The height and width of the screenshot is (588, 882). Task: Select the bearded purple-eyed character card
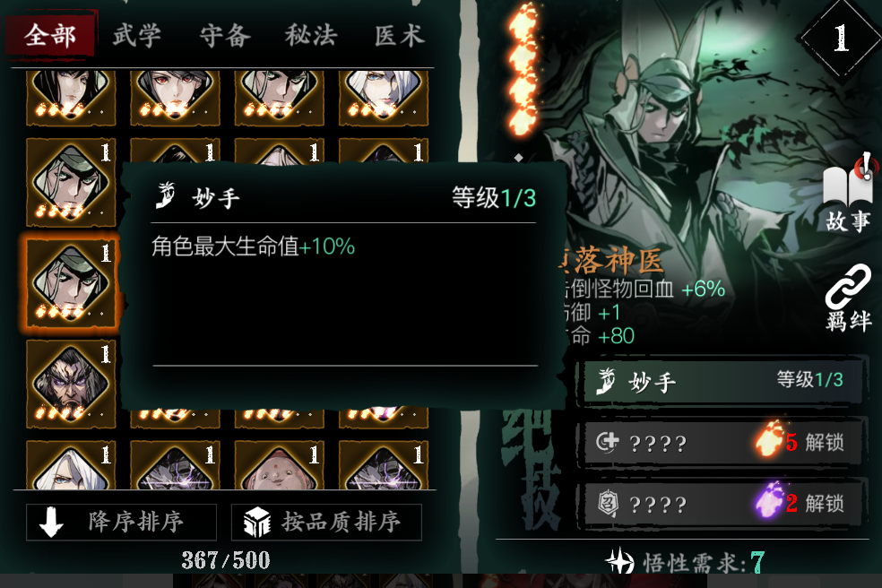[x=71, y=384]
